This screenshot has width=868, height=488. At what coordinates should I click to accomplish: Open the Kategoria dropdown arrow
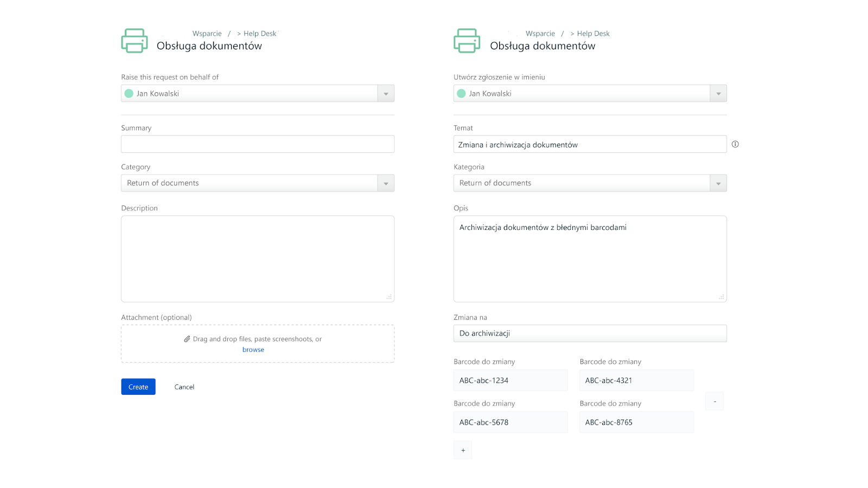pyautogui.click(x=718, y=183)
